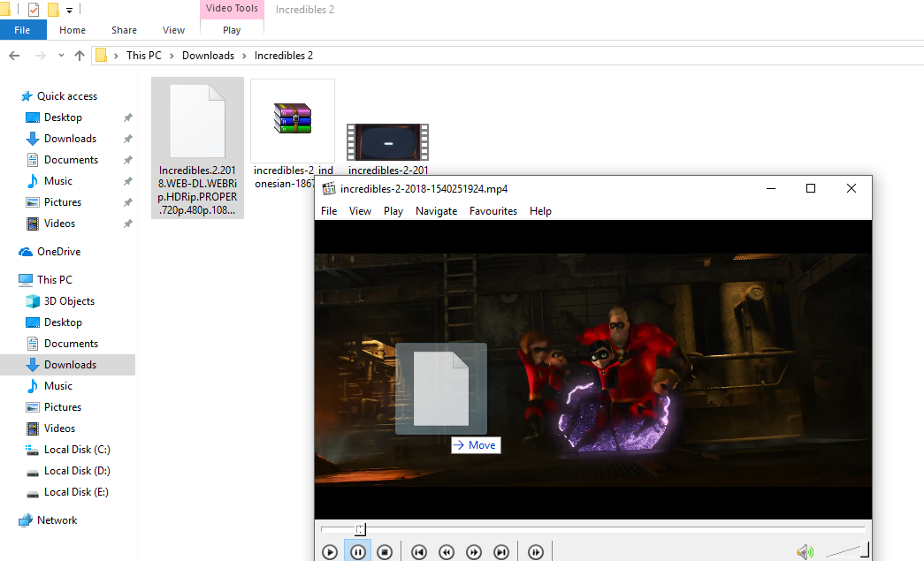The height and width of the screenshot is (561, 924).
Task: Open Videos under This PC
Action: (59, 428)
